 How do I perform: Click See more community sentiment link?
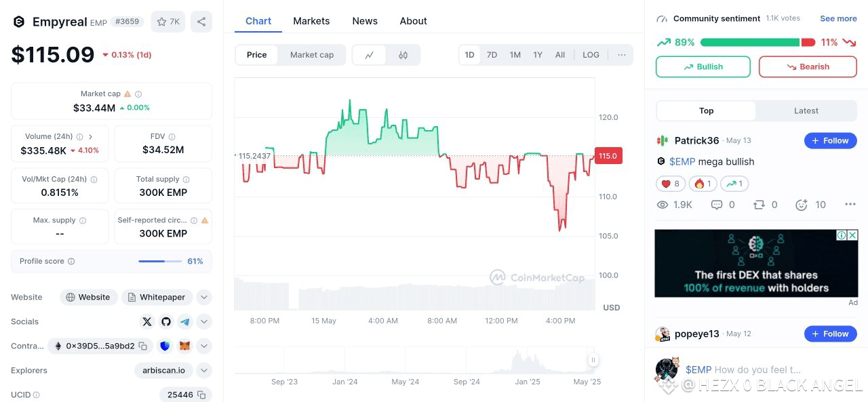tap(838, 19)
